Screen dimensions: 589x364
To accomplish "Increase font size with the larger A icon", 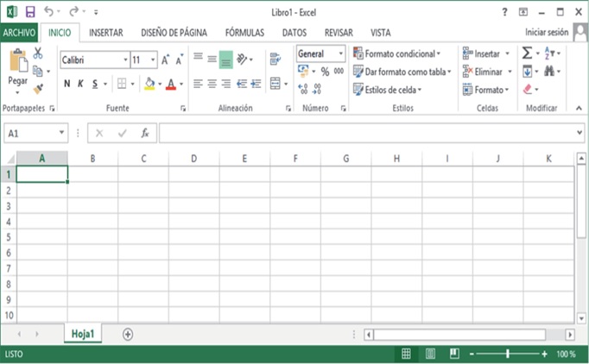I will tap(165, 60).
